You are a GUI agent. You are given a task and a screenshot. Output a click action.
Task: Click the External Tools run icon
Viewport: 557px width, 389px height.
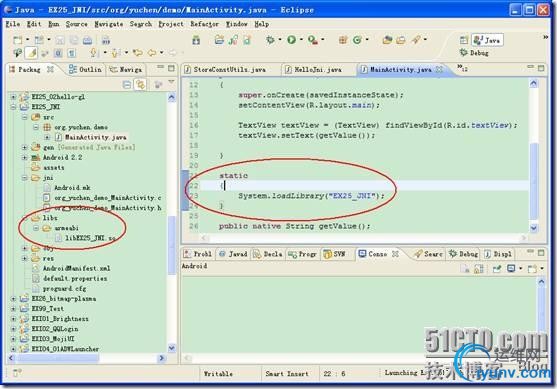tap(313, 40)
